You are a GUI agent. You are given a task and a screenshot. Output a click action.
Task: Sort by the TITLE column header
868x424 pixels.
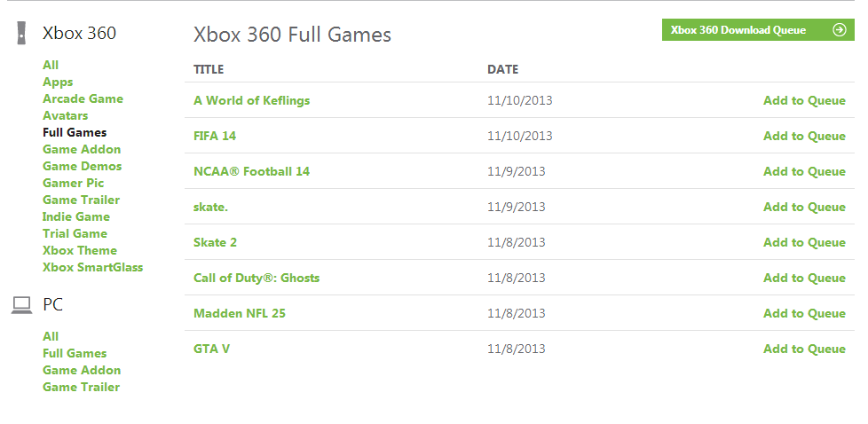pyautogui.click(x=209, y=70)
